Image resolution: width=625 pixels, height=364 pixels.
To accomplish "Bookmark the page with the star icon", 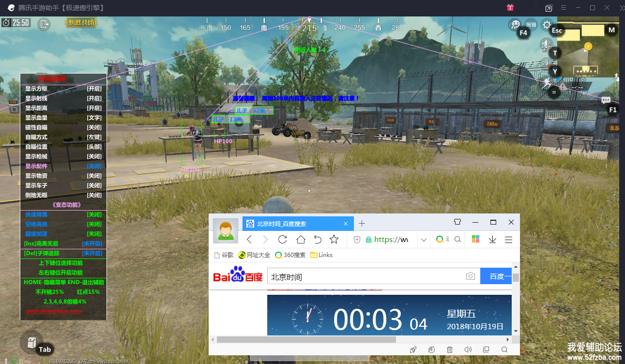I will click(x=334, y=240).
